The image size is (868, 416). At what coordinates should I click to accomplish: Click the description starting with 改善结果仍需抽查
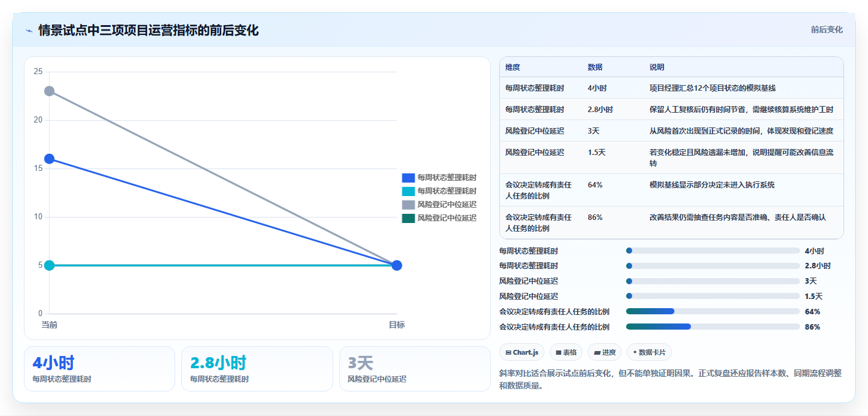tap(738, 217)
